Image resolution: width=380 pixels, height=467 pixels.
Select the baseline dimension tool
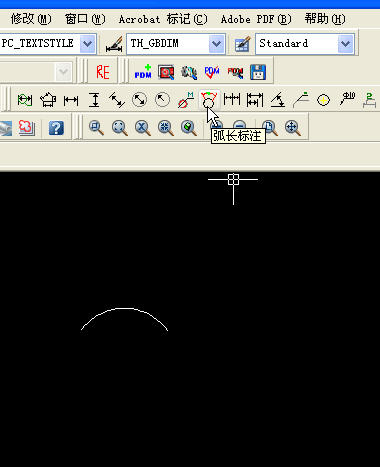(255, 100)
